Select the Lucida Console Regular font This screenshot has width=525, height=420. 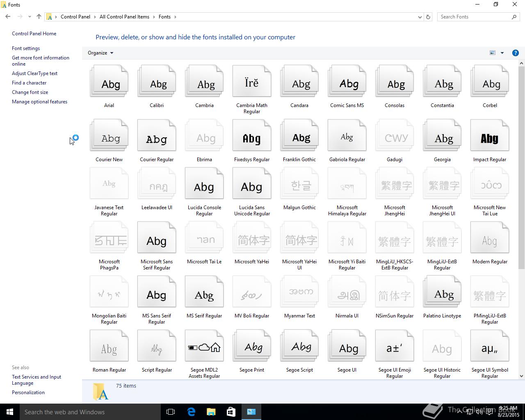click(204, 183)
